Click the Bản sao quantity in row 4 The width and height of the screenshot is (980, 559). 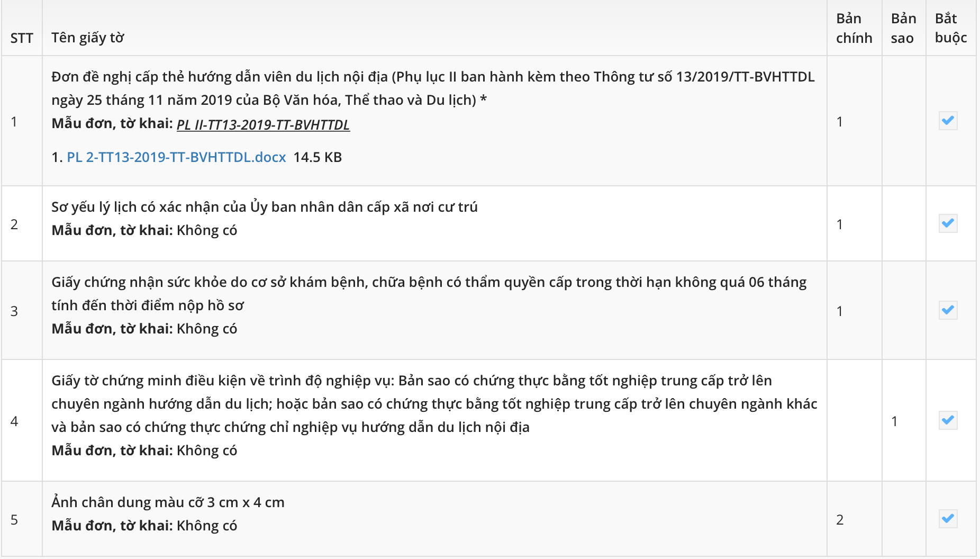[894, 421]
